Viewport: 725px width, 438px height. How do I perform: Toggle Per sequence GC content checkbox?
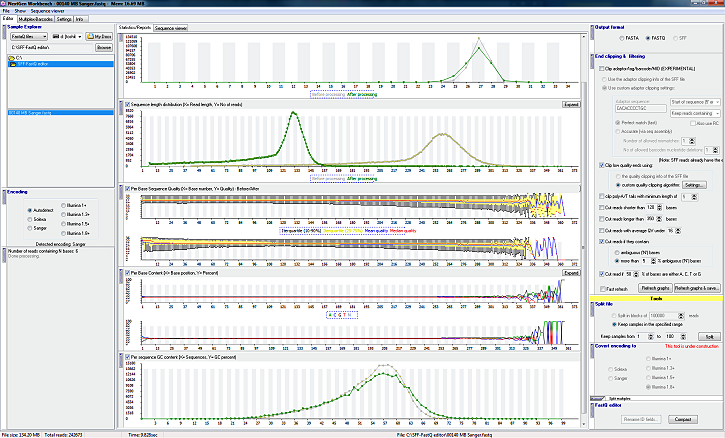(127, 357)
